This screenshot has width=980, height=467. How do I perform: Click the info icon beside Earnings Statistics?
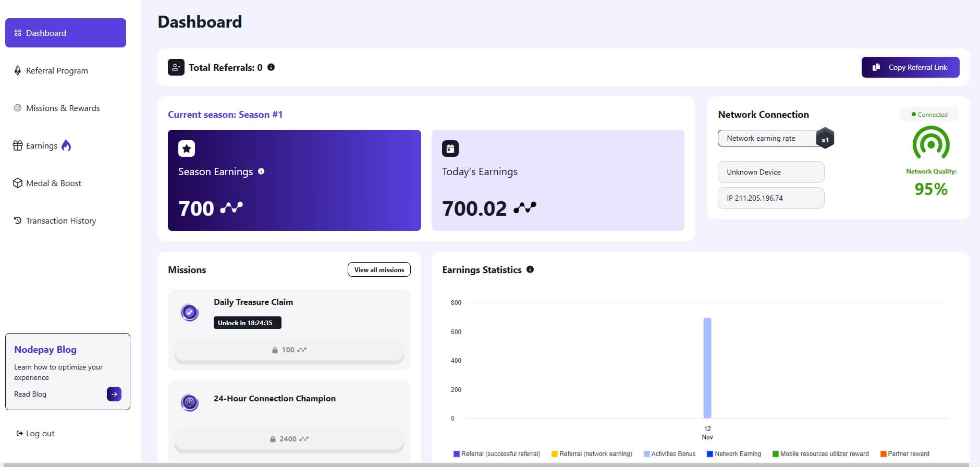coord(530,269)
